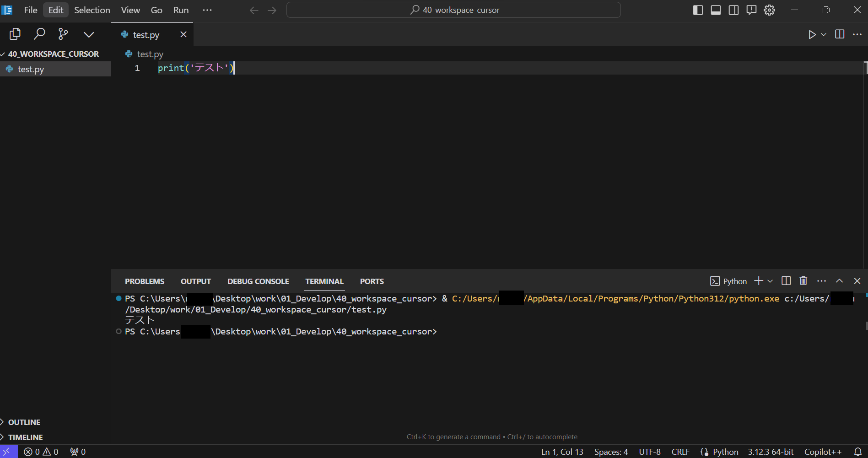Open the Selection menu
This screenshot has height=458, width=868.
92,10
